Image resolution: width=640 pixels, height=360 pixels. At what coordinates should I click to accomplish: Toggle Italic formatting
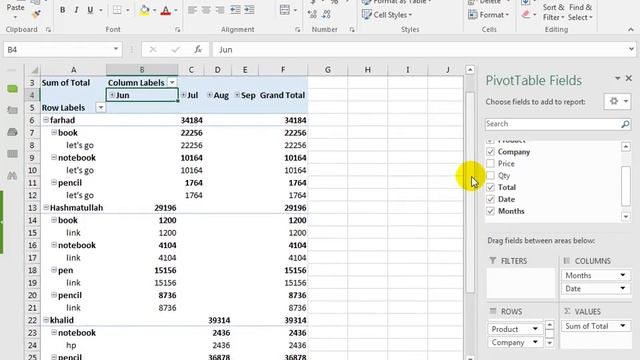[x=76, y=10]
